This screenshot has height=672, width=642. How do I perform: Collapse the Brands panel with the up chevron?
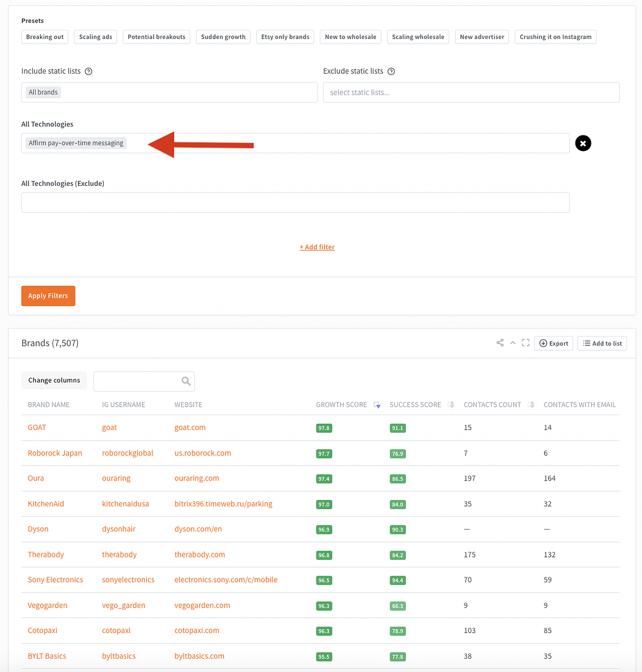coord(512,343)
